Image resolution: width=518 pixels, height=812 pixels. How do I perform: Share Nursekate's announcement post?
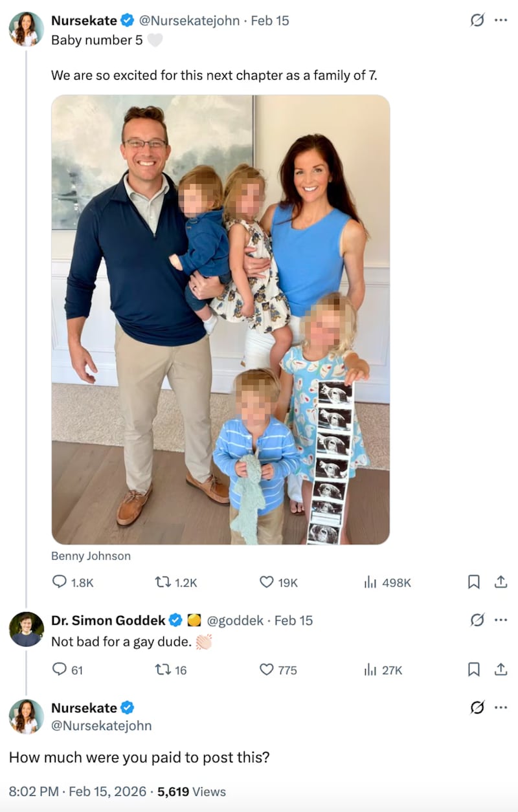point(501,582)
